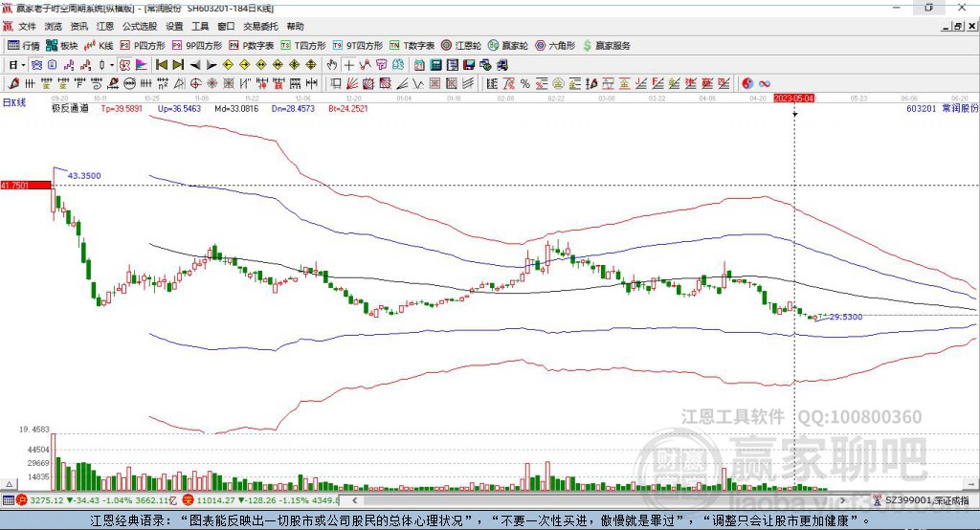The width and height of the screenshot is (980, 530).
Task: Select the percent % drawing tool
Action: pos(525,84)
